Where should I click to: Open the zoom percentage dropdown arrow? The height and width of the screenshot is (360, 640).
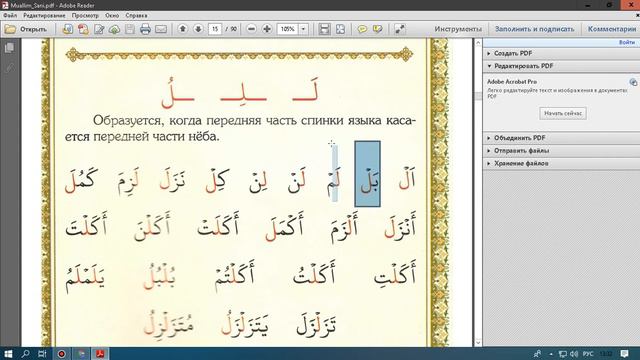[x=303, y=29]
